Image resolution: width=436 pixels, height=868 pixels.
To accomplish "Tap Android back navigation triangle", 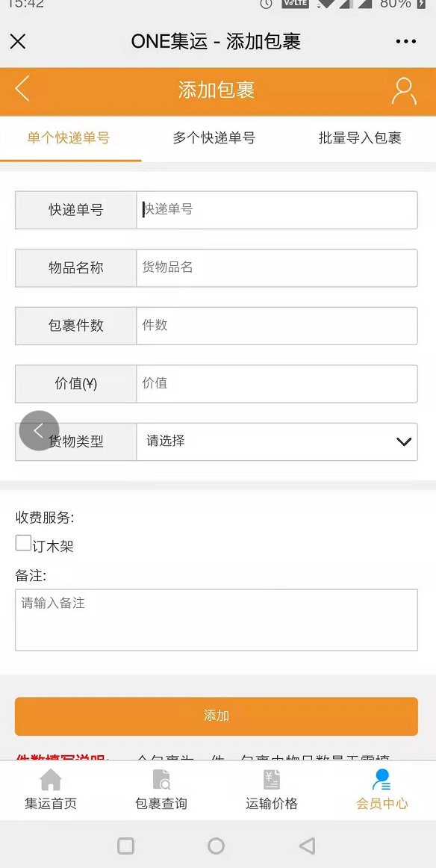I will coord(307,846).
